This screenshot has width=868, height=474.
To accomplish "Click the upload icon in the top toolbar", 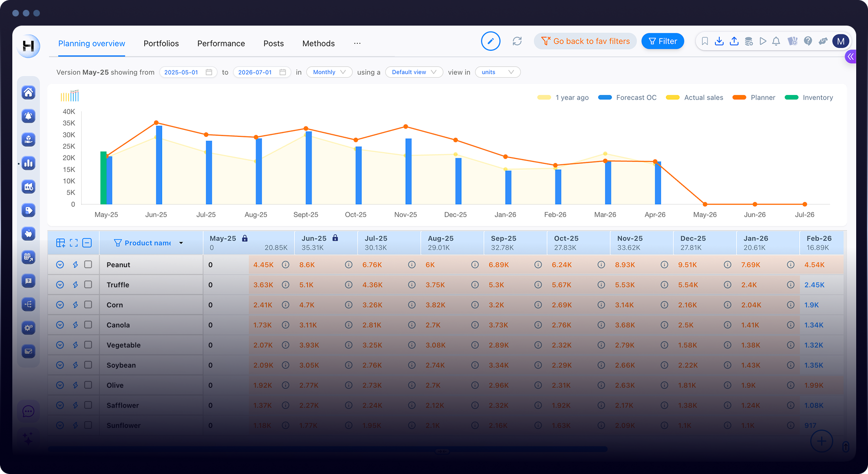I will pos(734,41).
